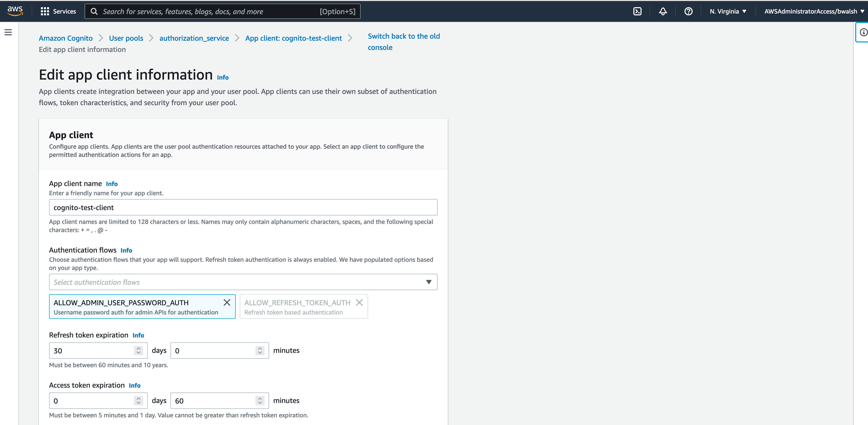Open Info link for App client name
The width and height of the screenshot is (868, 425).
(112, 184)
